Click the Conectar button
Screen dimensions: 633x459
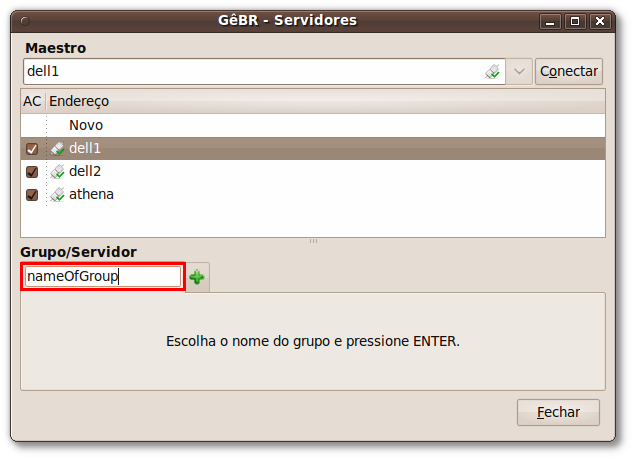pyautogui.click(x=569, y=71)
